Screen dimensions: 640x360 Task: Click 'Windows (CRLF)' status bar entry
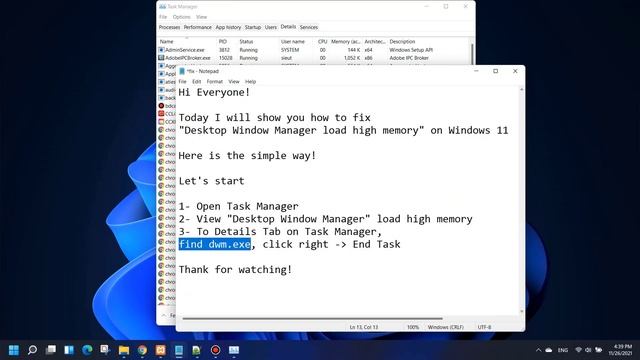click(x=446, y=327)
